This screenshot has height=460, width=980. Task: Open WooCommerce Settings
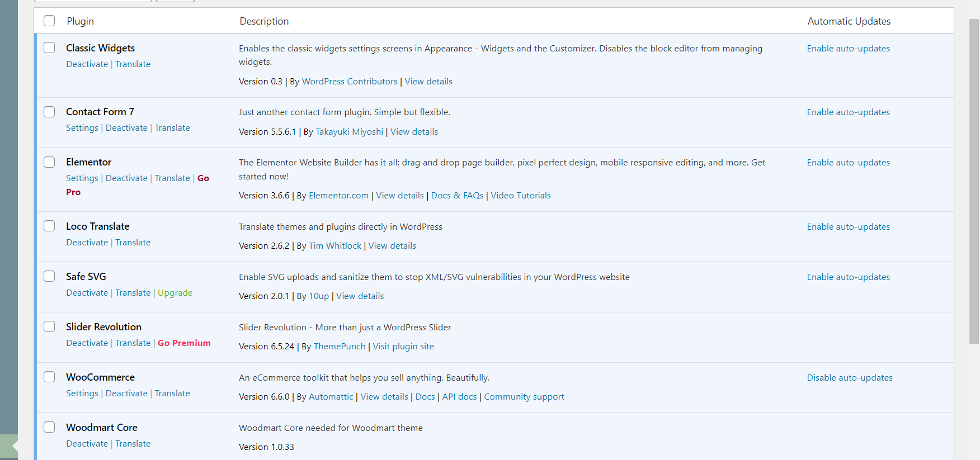(82, 393)
